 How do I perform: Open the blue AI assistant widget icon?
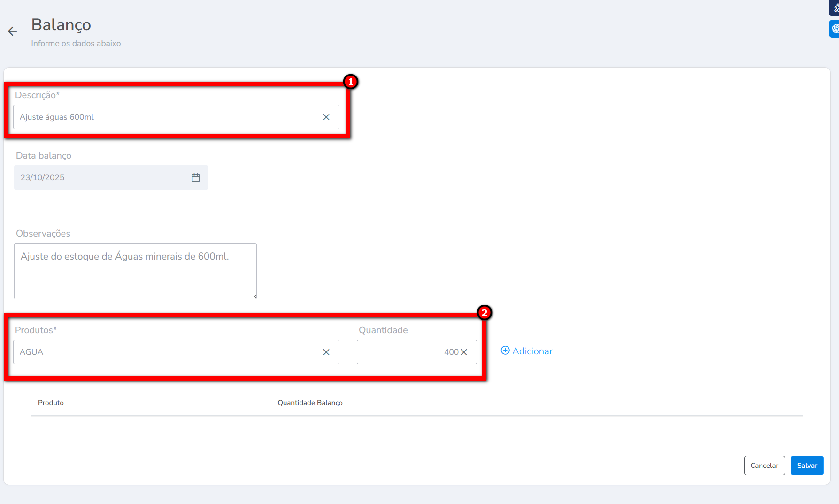coord(835,29)
